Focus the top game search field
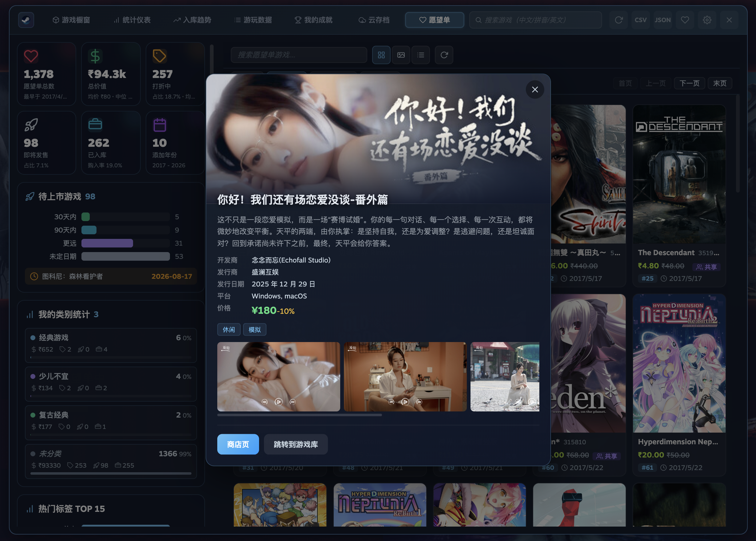The image size is (756, 541). click(536, 20)
